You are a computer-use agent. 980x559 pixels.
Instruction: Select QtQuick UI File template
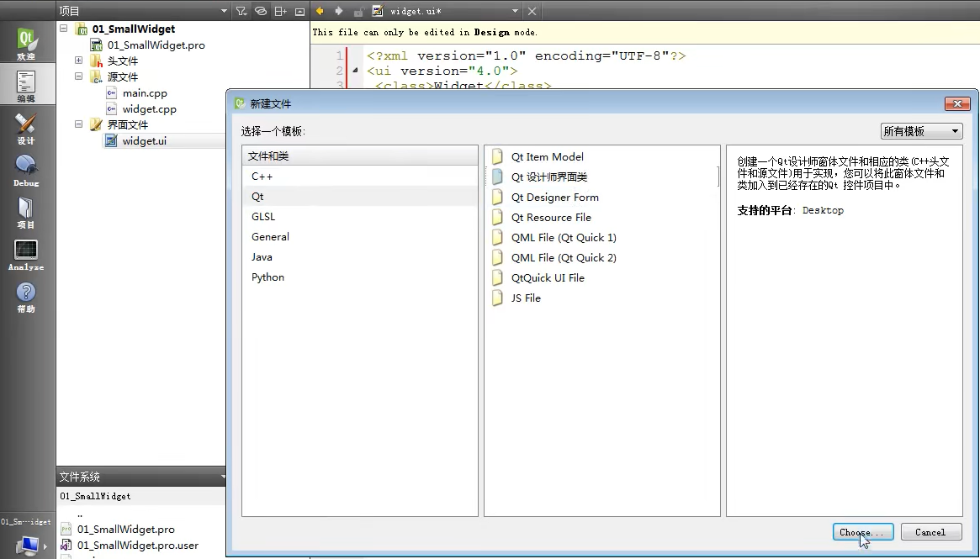(602, 278)
